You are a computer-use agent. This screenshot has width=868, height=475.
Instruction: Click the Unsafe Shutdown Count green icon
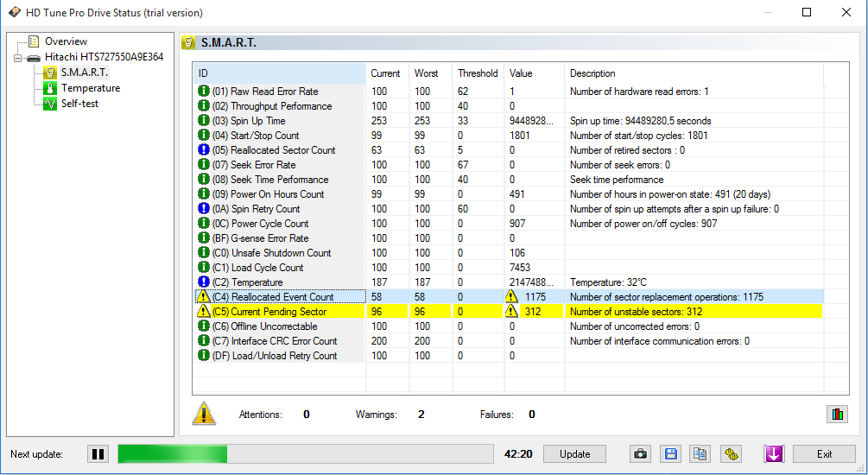pos(204,252)
